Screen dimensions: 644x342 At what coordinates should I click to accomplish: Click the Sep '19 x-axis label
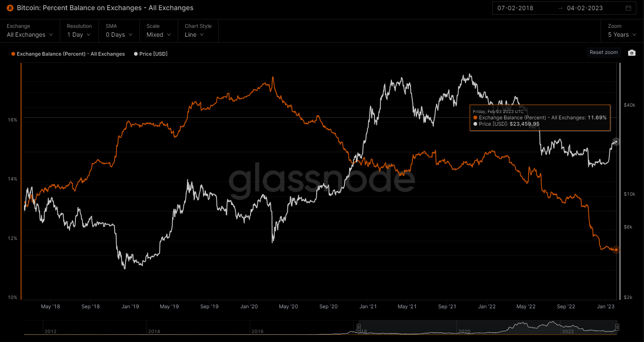(x=209, y=307)
